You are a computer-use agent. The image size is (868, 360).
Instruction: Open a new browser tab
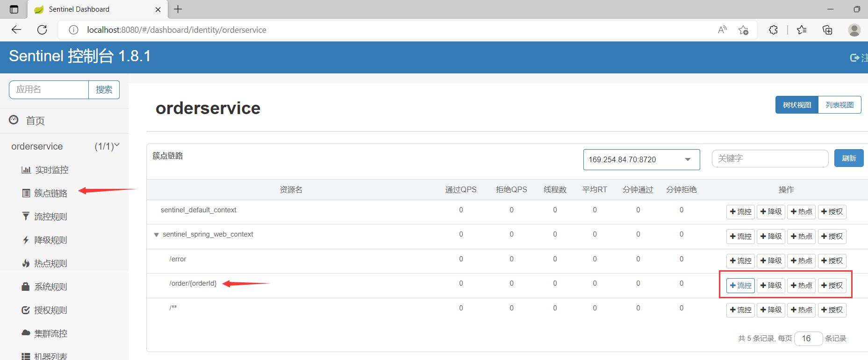click(178, 9)
